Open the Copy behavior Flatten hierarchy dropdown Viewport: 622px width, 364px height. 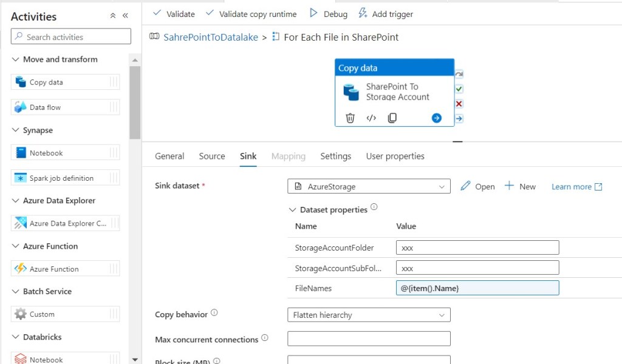tap(369, 315)
